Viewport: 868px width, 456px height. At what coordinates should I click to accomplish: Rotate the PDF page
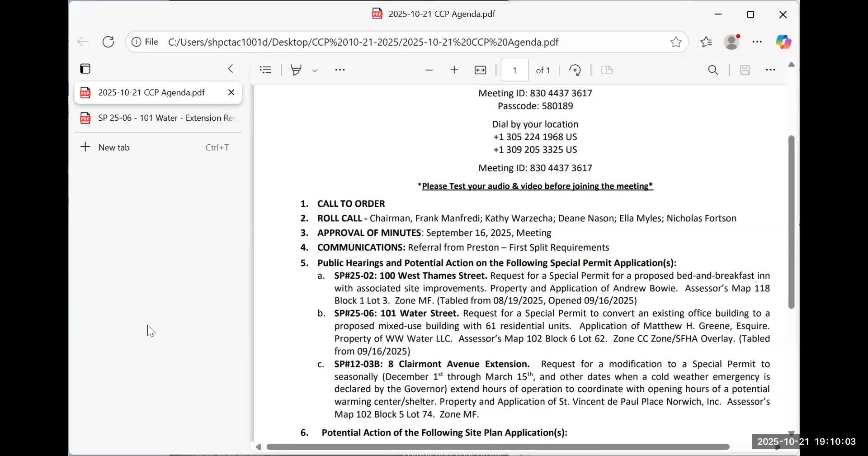pyautogui.click(x=575, y=70)
